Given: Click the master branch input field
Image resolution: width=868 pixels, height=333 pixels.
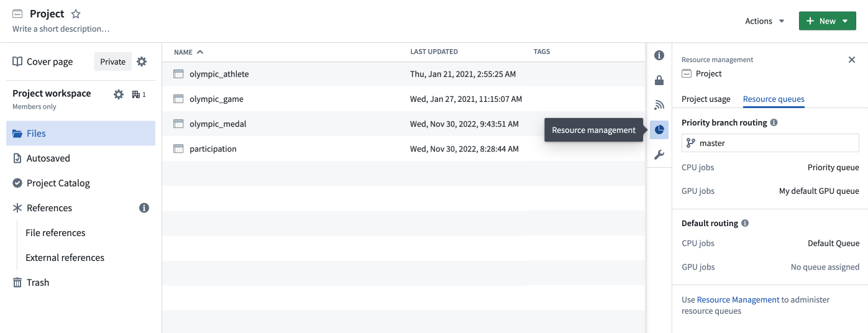Looking at the screenshot, I should pos(770,143).
